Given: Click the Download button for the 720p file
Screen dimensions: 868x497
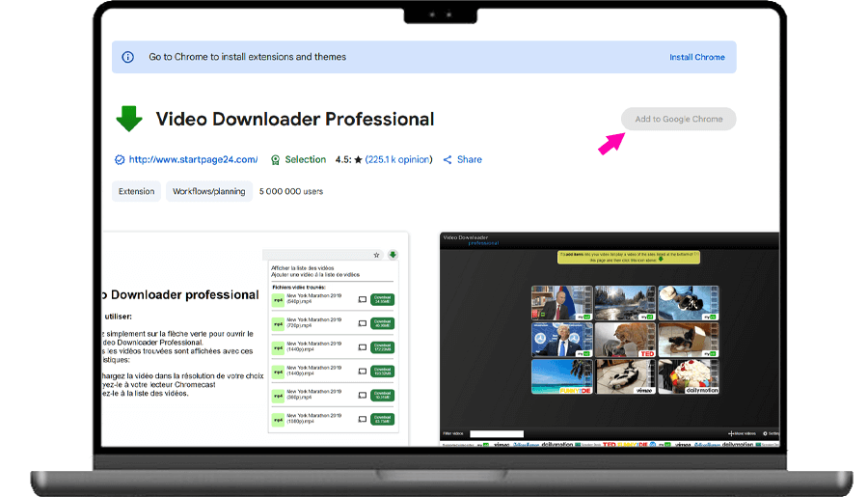Looking at the screenshot, I should (382, 323).
